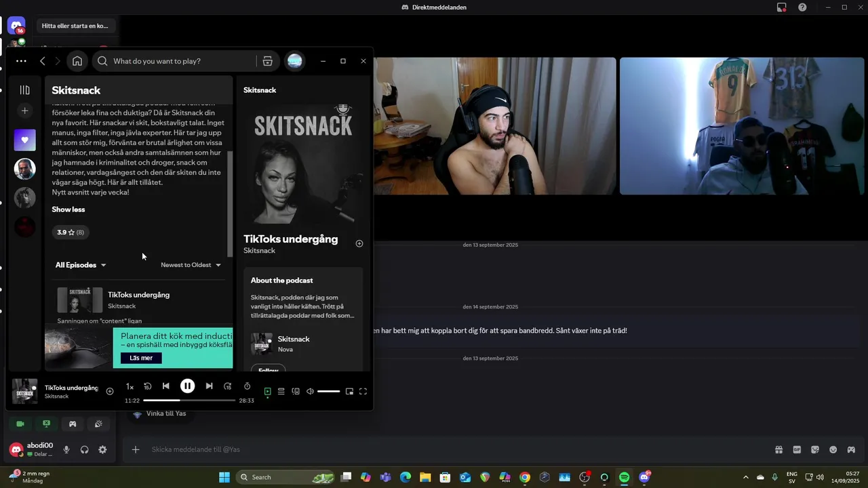Adjust Spotify volume slider

pos(328,391)
